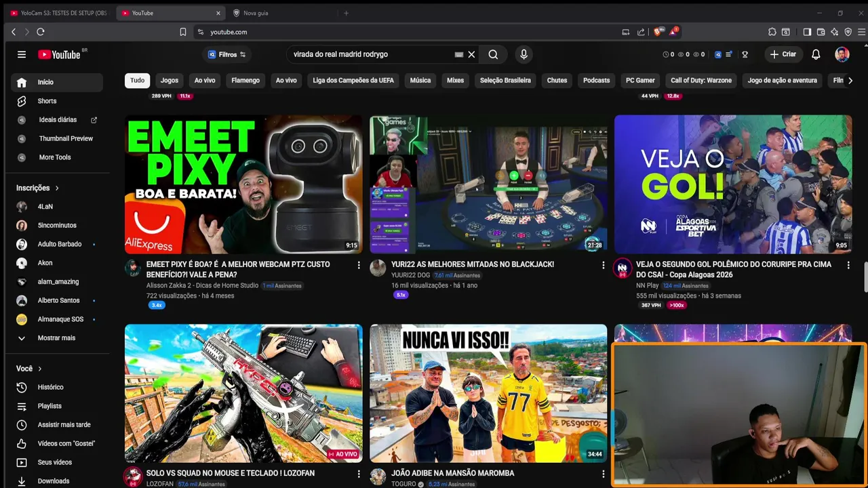Expand Mostrar mais subscriptions

57,338
